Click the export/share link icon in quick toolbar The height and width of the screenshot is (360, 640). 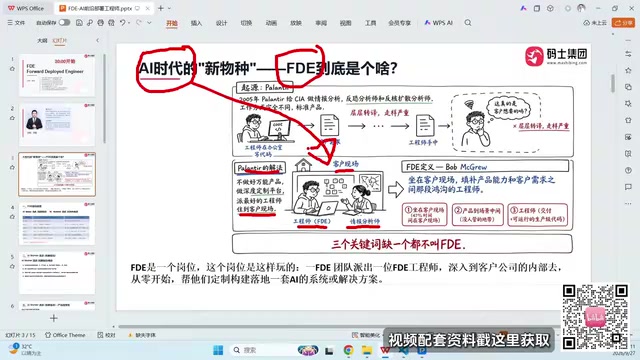point(90,23)
